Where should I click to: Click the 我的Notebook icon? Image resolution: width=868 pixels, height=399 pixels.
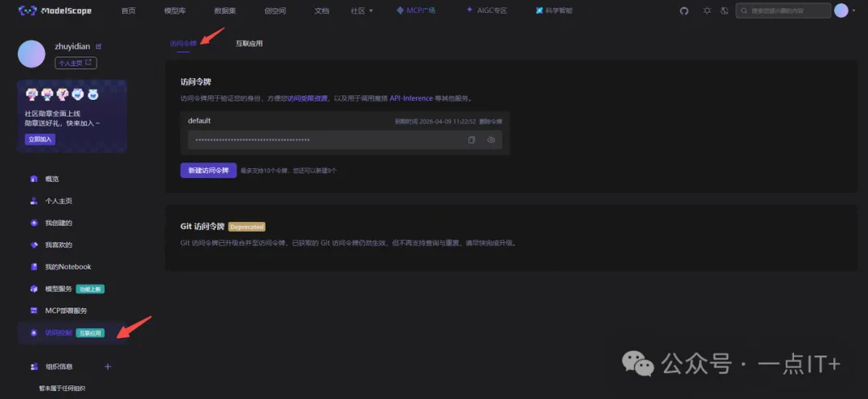[34, 266]
